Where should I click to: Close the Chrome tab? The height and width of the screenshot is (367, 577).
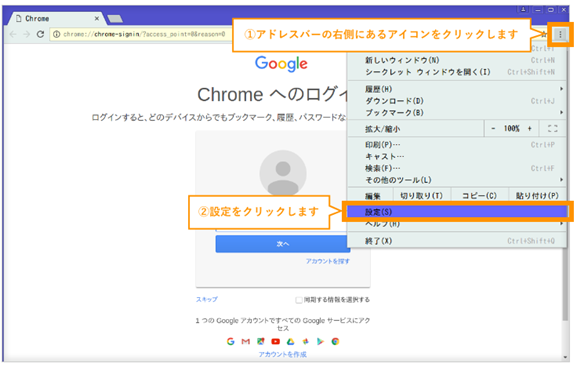[x=97, y=18]
